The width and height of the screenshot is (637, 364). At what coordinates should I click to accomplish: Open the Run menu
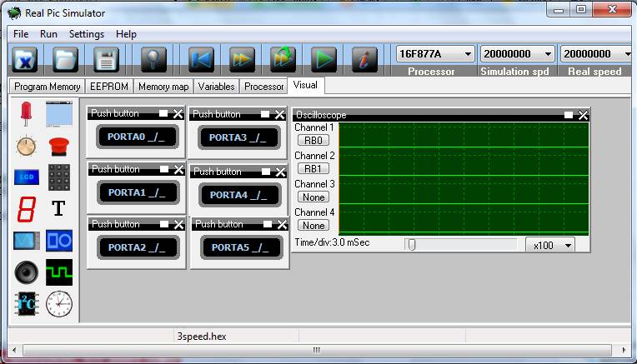(x=48, y=34)
